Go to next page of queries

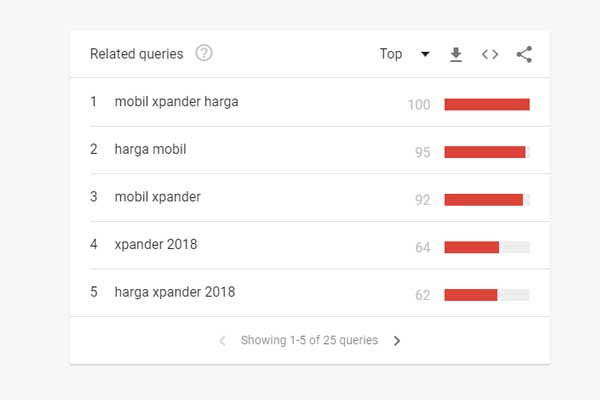(397, 340)
